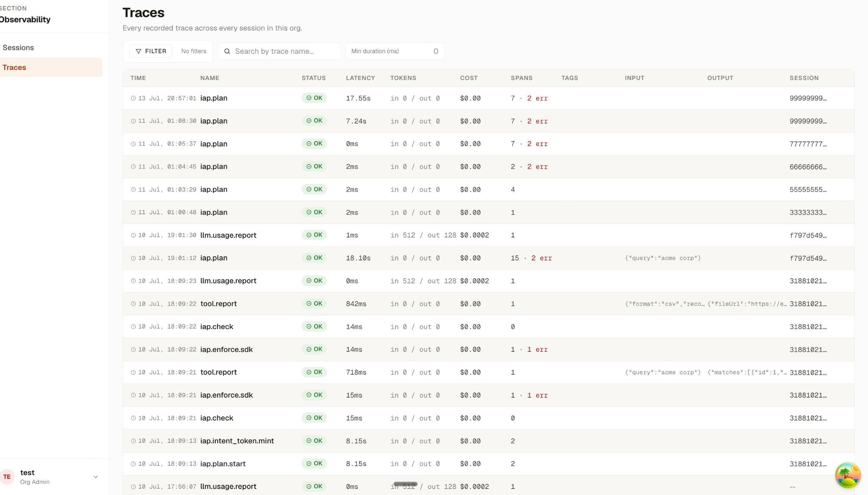Viewport: 868px width, 495px height.
Task: Click the Min duration (ms) input
Action: tap(395, 51)
